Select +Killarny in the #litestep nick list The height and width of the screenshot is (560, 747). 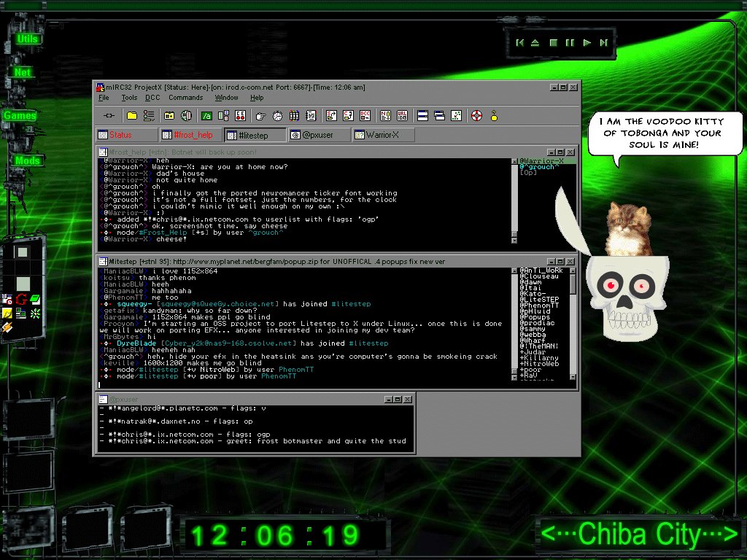tap(539, 358)
